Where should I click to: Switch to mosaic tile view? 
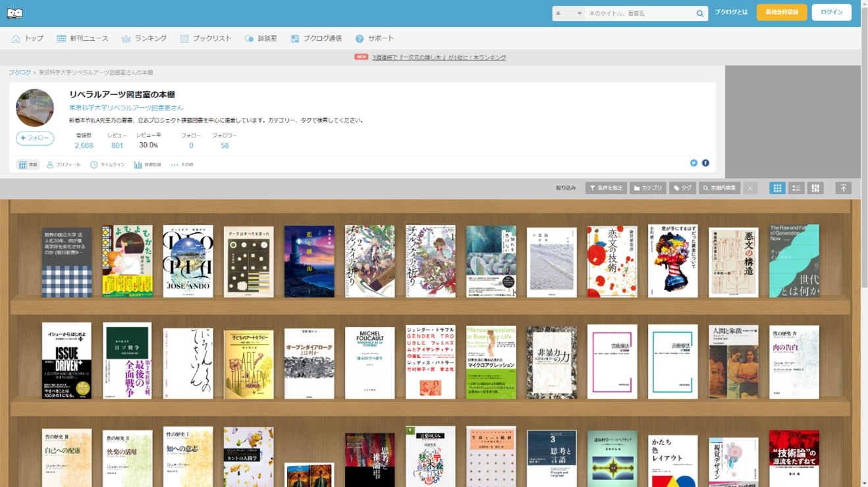click(815, 188)
